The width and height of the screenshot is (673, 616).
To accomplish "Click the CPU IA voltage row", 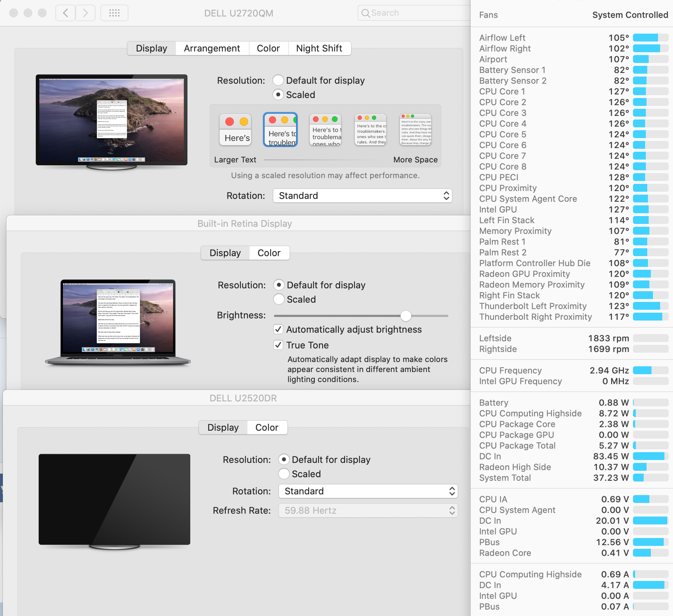I will 574,499.
